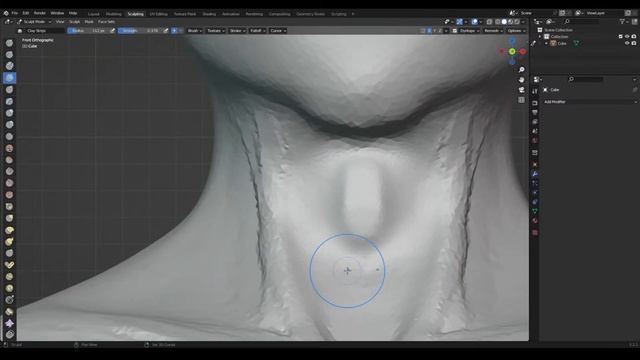The image size is (640, 360).
Task: Open the viewport View menu
Action: pyautogui.click(x=60, y=22)
